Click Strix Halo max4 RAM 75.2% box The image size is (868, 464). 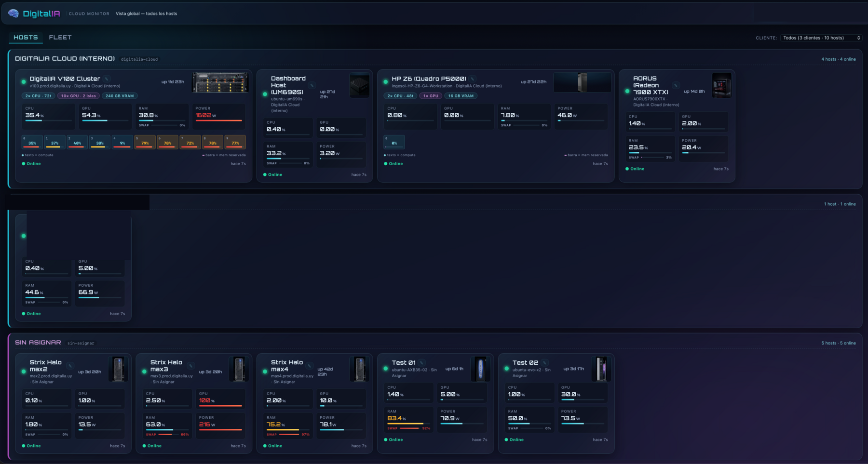[x=288, y=425]
